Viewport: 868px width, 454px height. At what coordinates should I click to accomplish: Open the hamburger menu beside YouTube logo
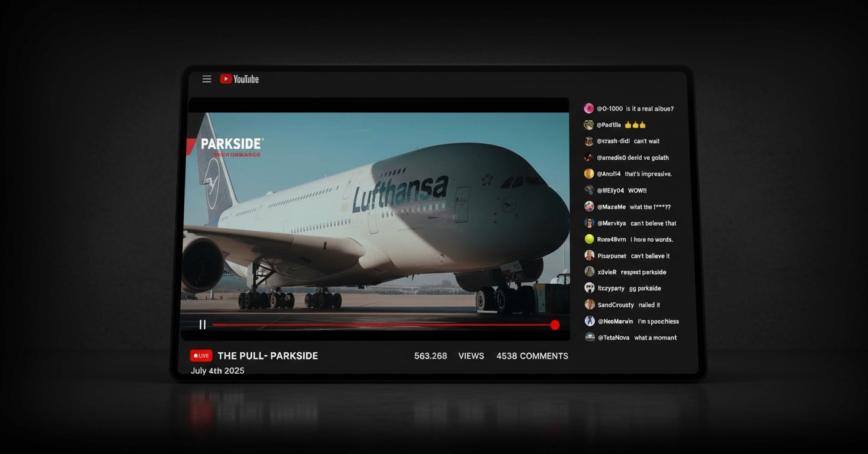[x=207, y=79]
